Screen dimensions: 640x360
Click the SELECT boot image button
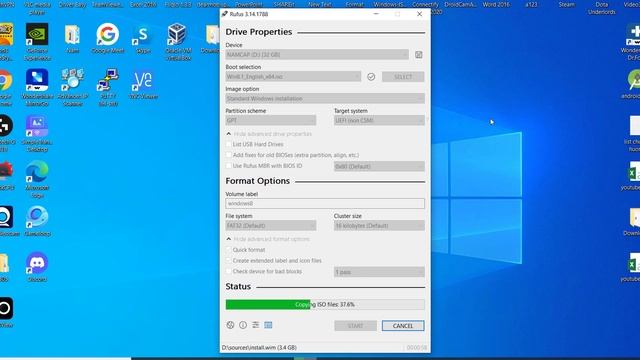[403, 77]
